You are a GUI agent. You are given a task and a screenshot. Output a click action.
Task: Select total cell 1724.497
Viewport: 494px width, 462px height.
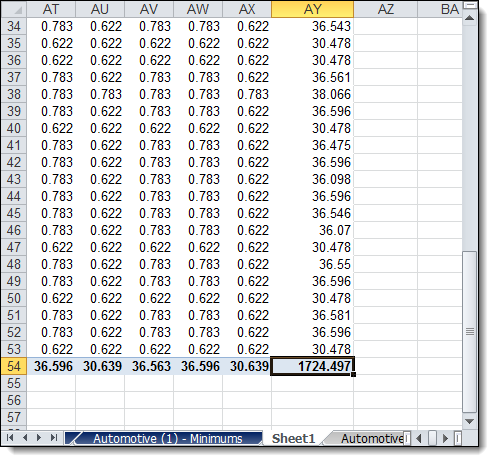312,366
